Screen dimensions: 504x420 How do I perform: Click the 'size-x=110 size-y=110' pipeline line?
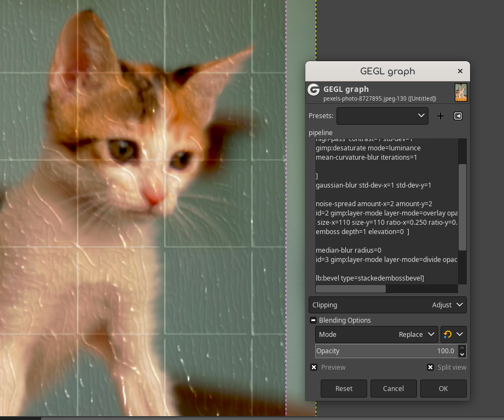coord(387,222)
